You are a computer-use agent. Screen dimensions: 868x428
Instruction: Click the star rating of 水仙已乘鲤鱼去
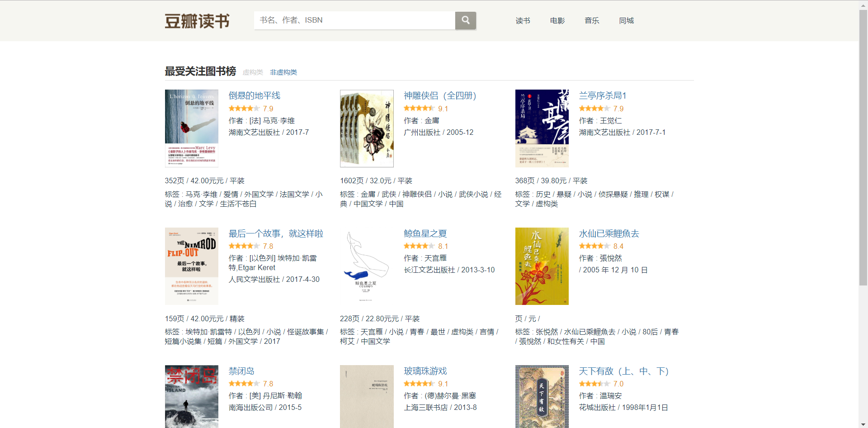594,246
